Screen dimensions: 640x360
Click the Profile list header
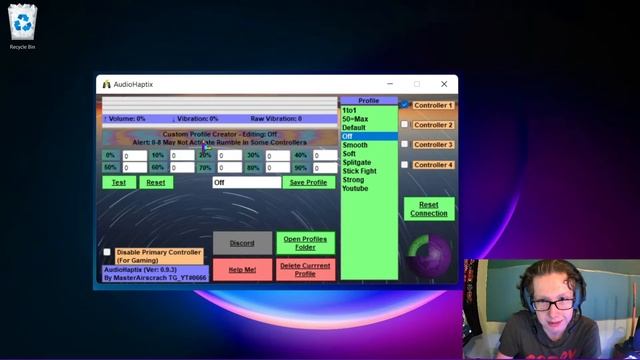(x=369, y=100)
